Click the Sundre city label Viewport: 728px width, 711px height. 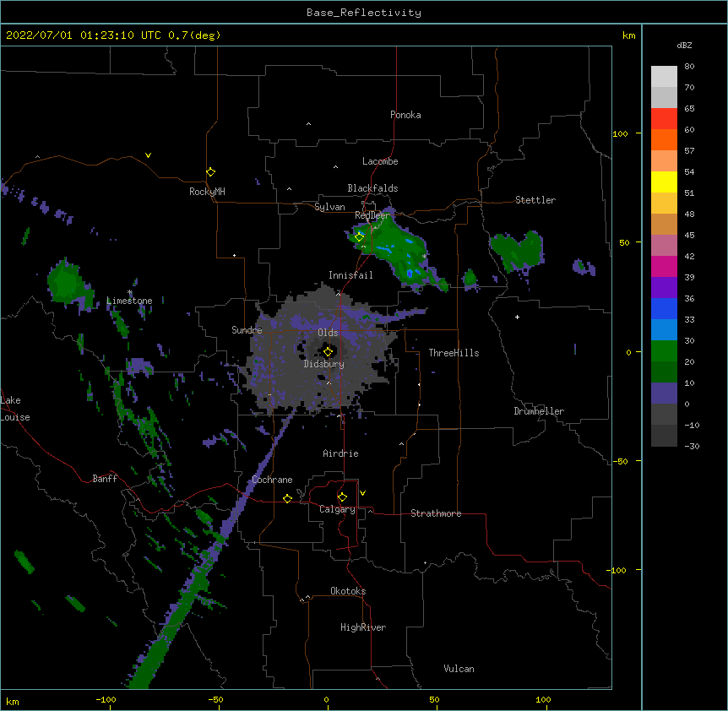[x=247, y=330]
